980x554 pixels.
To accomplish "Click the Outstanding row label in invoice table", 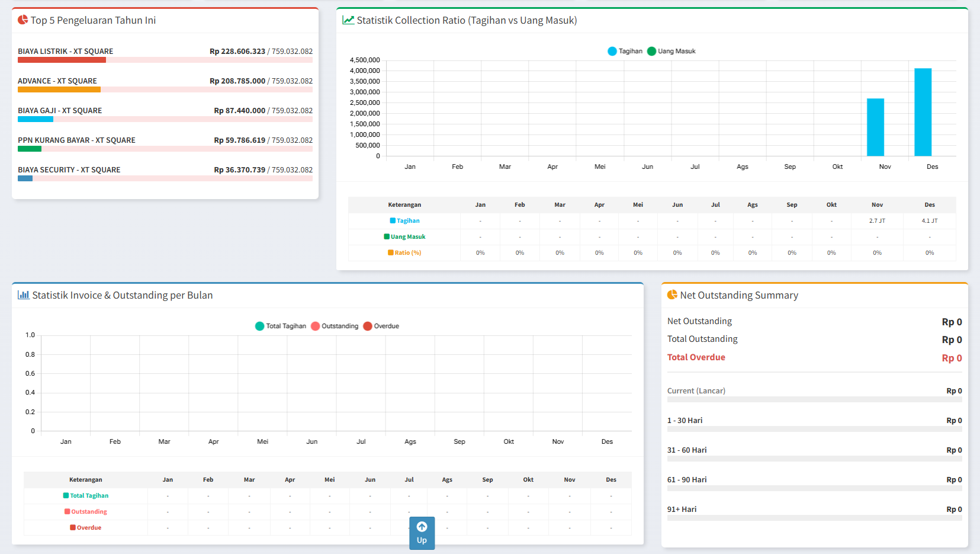I will 86,512.
